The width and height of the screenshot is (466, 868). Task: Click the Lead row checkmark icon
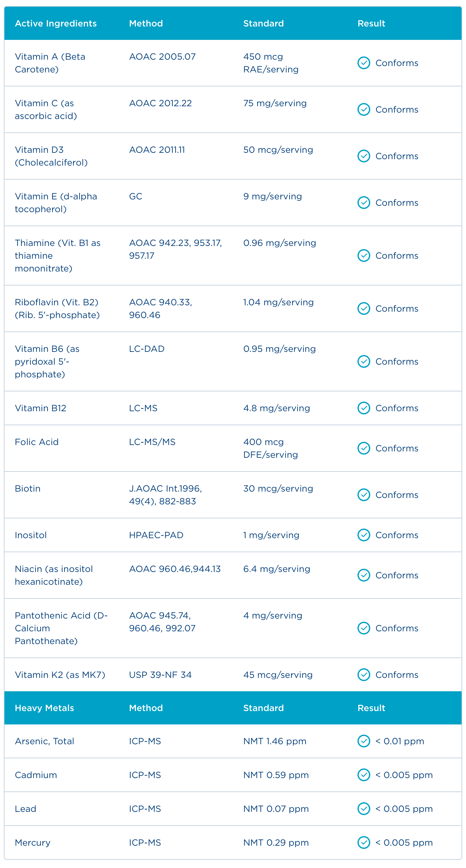(x=364, y=808)
